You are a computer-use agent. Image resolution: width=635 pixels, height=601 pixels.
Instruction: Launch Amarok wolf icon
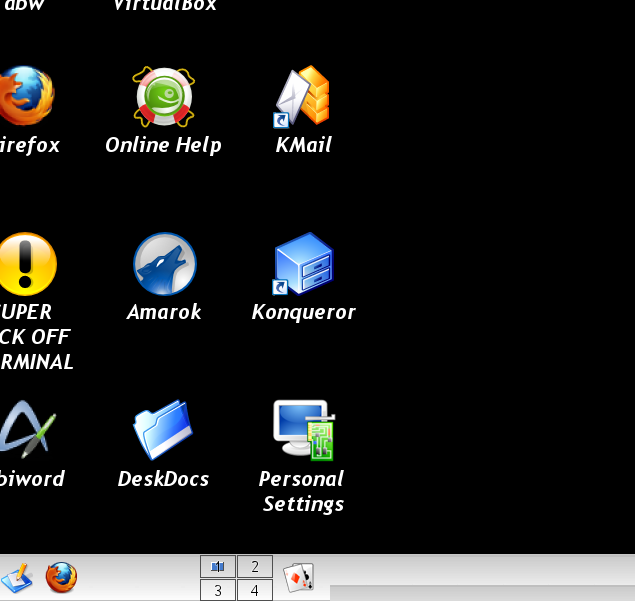coord(165,264)
